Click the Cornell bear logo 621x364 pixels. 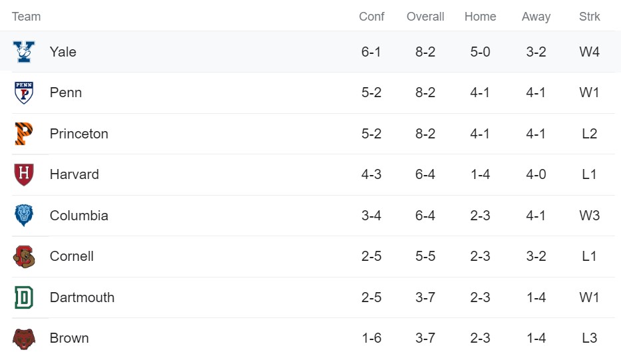[24, 257]
